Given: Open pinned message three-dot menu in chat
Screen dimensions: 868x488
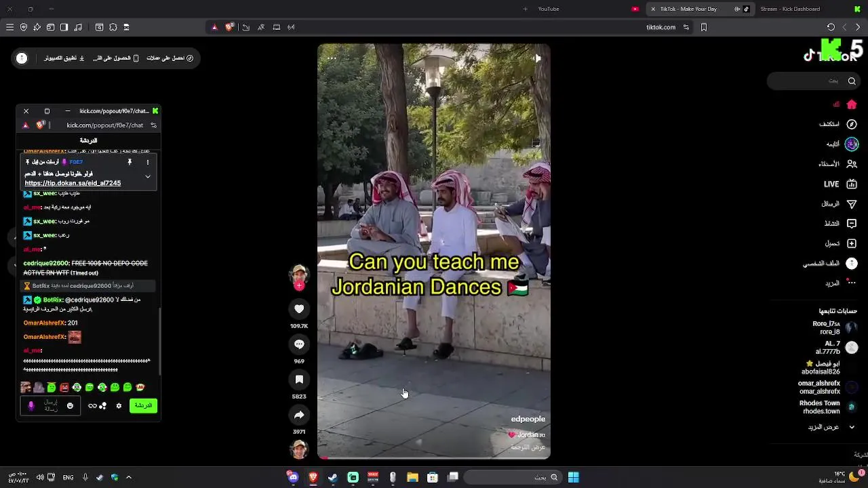Looking at the screenshot, I should tap(147, 162).
